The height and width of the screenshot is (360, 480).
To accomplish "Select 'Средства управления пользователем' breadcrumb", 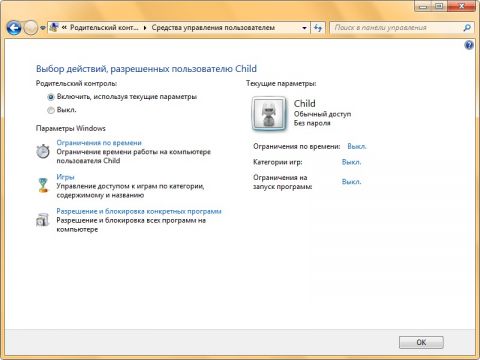I will (x=213, y=28).
